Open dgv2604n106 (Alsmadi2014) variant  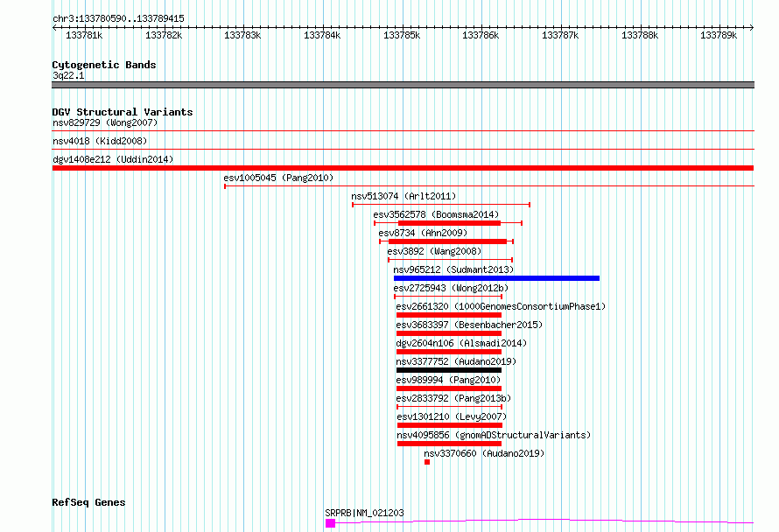click(461, 343)
